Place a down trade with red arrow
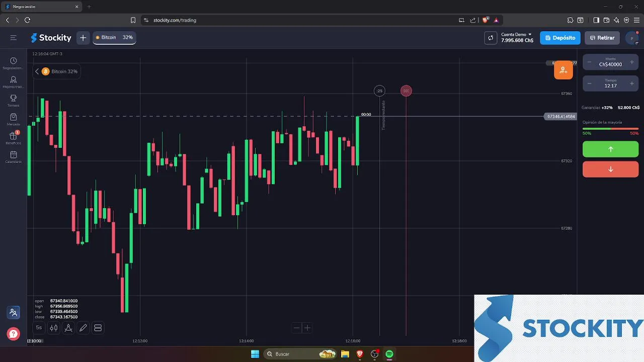This screenshot has width=644, height=362. (610, 169)
